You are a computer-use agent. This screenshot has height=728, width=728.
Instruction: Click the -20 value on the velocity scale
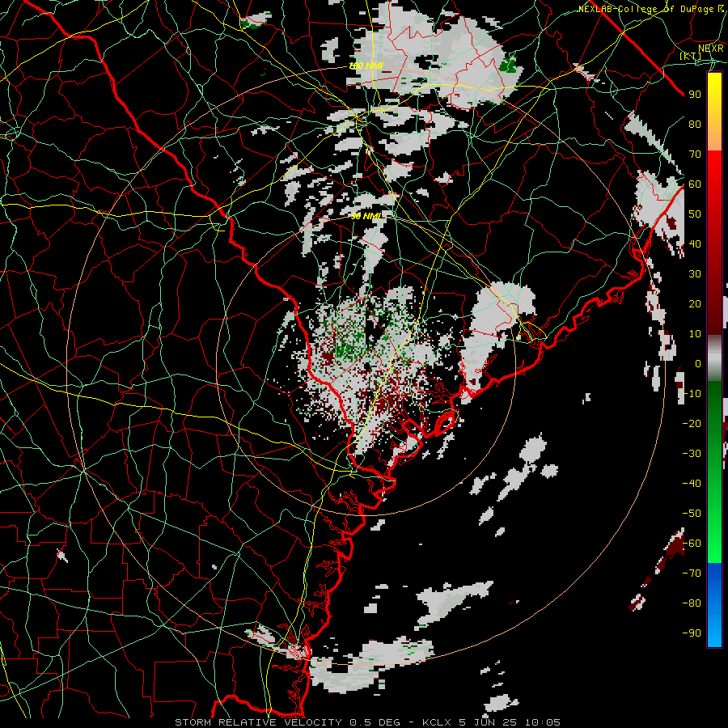point(692,423)
